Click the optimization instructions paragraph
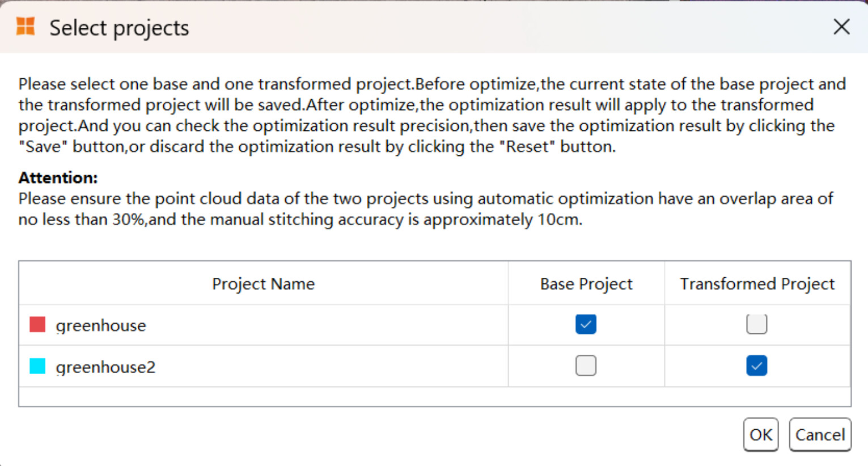The image size is (868, 466). [432, 115]
